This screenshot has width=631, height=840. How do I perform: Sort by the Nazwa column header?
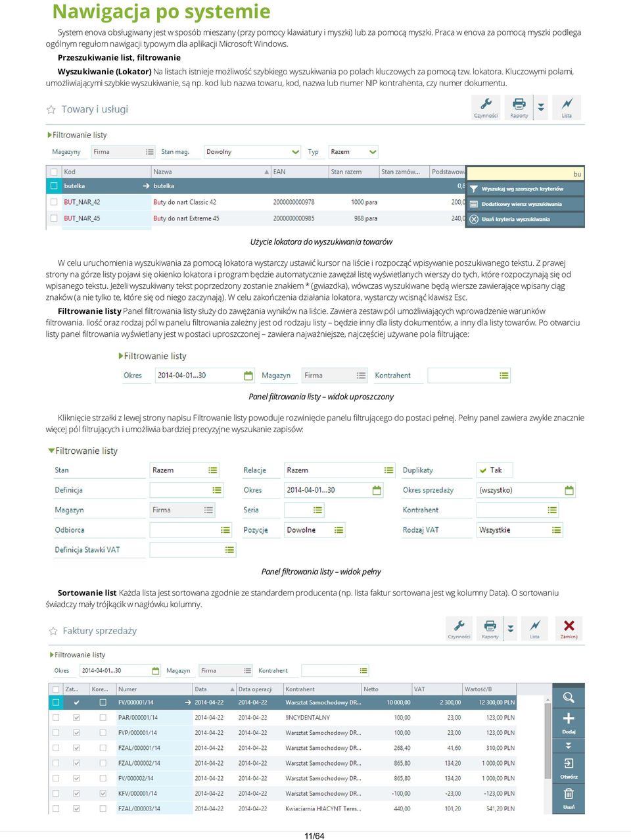[210, 172]
